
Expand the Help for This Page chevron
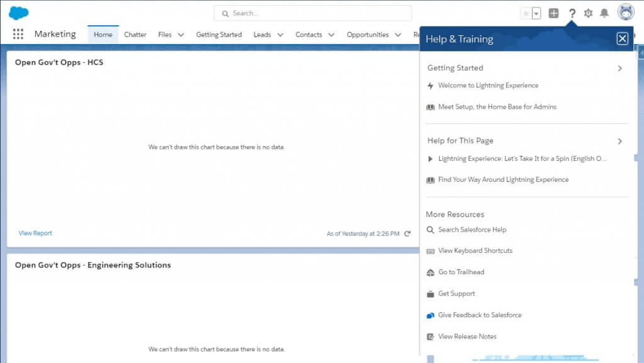tap(619, 142)
